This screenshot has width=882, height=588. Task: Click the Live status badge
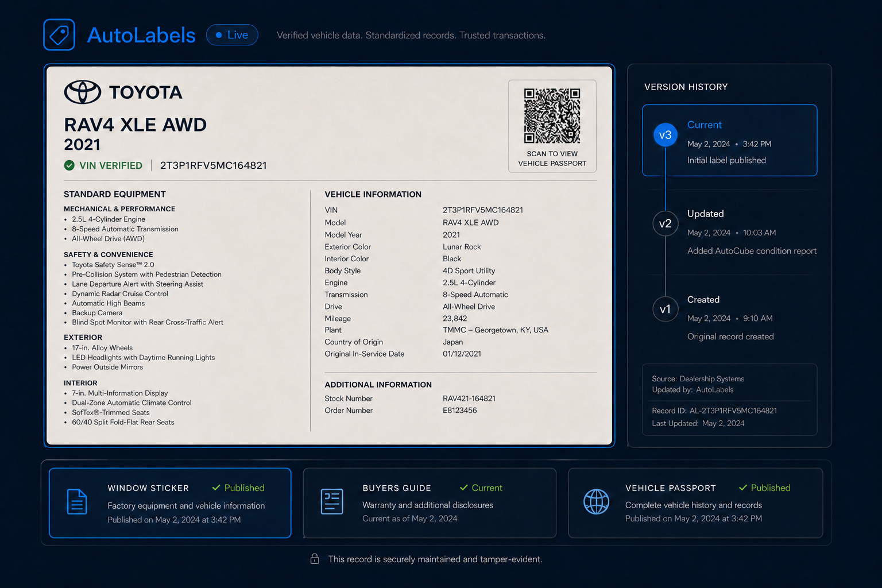pyautogui.click(x=232, y=35)
